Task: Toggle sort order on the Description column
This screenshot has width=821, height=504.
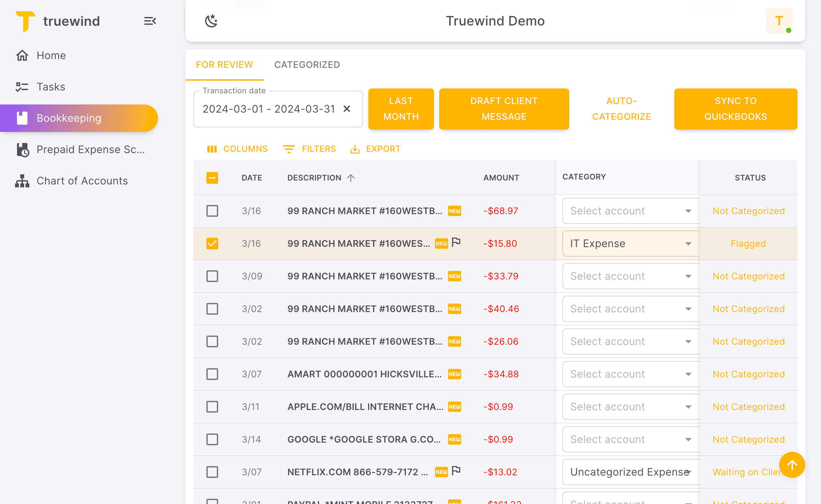Action: [x=350, y=178]
